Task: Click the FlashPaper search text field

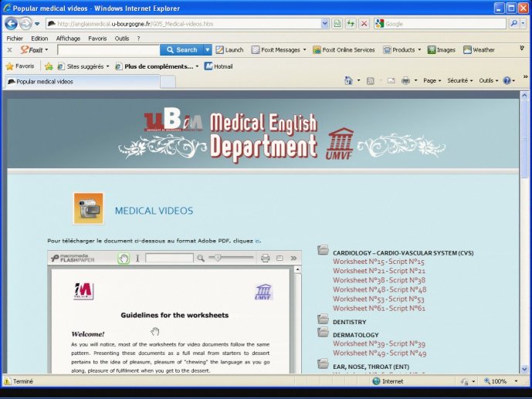Action: (x=169, y=259)
